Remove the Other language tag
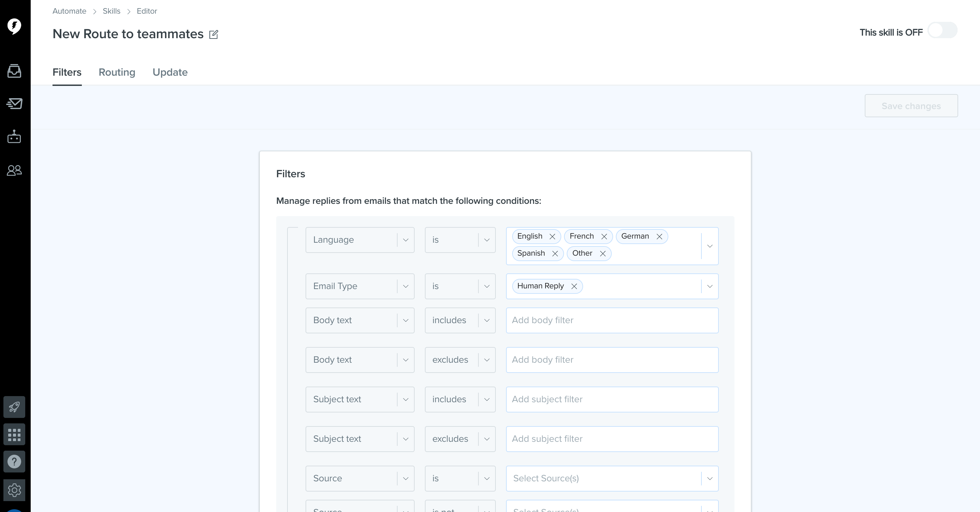The width and height of the screenshot is (980, 512). [603, 254]
